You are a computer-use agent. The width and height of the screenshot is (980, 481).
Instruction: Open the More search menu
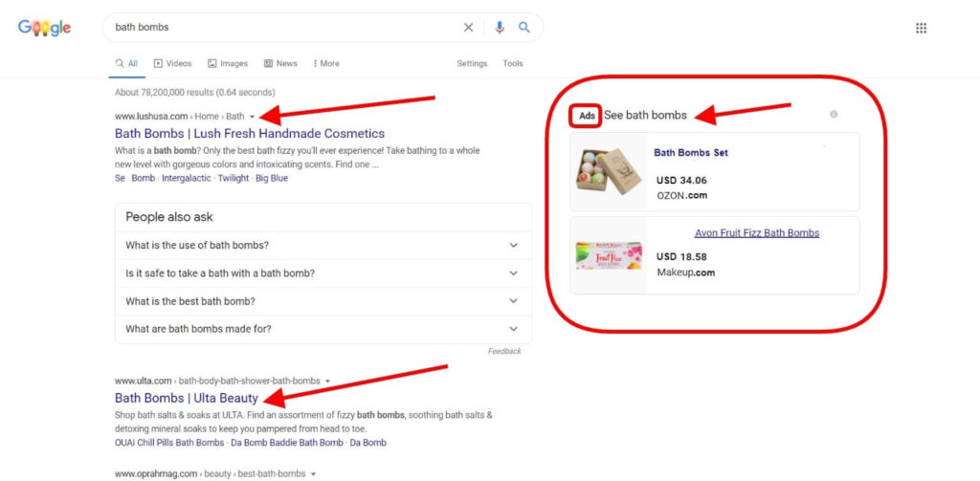(326, 64)
